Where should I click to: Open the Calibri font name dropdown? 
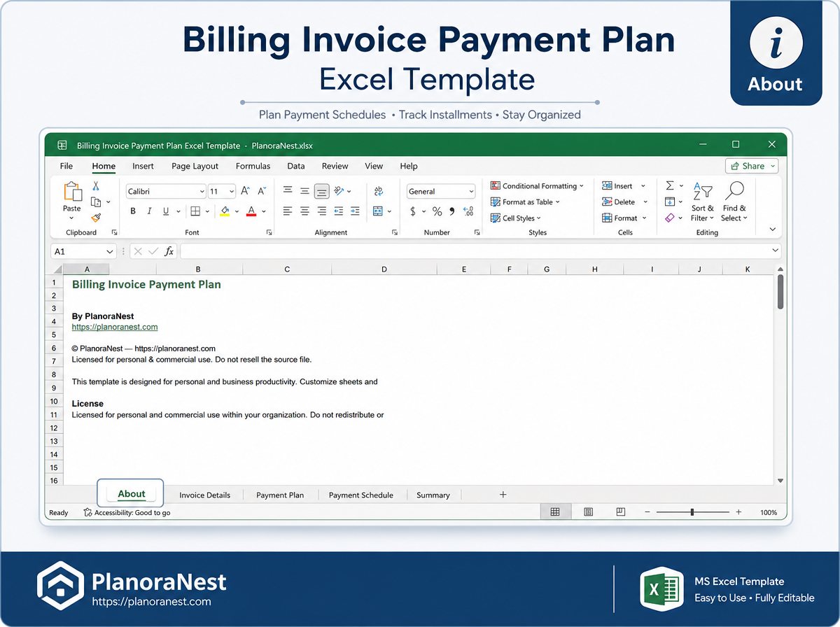(x=202, y=192)
